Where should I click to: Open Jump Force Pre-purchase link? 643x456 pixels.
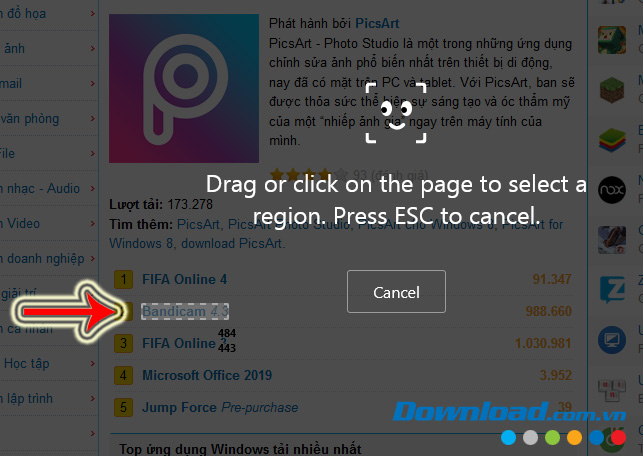point(220,408)
